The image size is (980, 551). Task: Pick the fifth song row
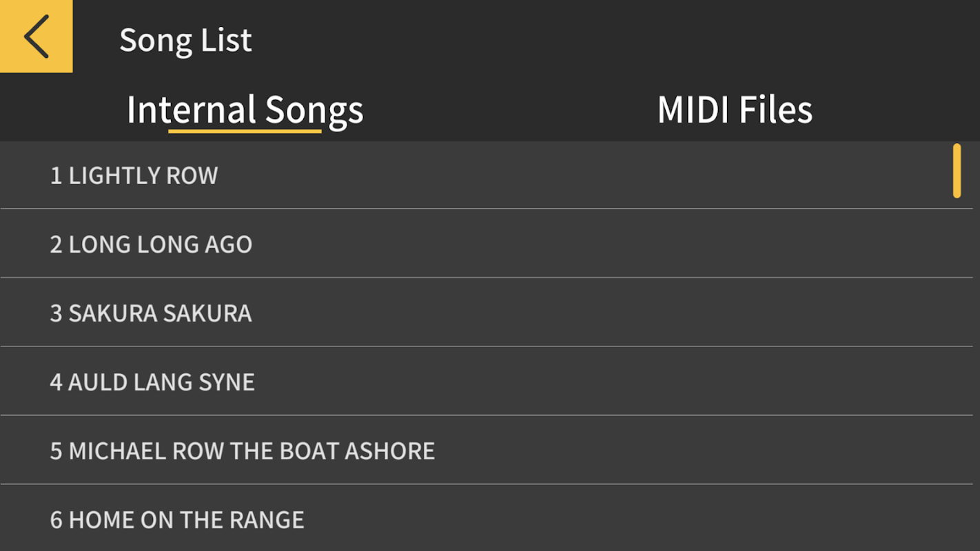click(x=243, y=451)
